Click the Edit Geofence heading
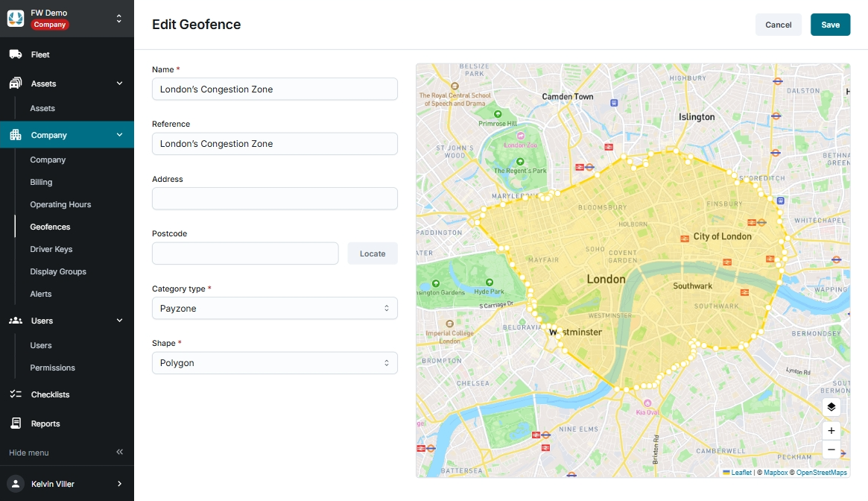Screen dimensions: 868x501 point(197,25)
